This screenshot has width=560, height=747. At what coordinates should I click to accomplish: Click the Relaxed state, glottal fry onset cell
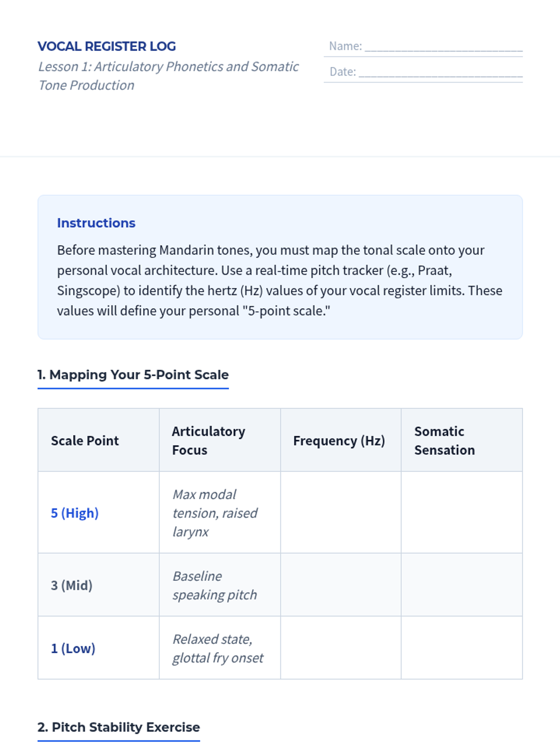point(218,648)
